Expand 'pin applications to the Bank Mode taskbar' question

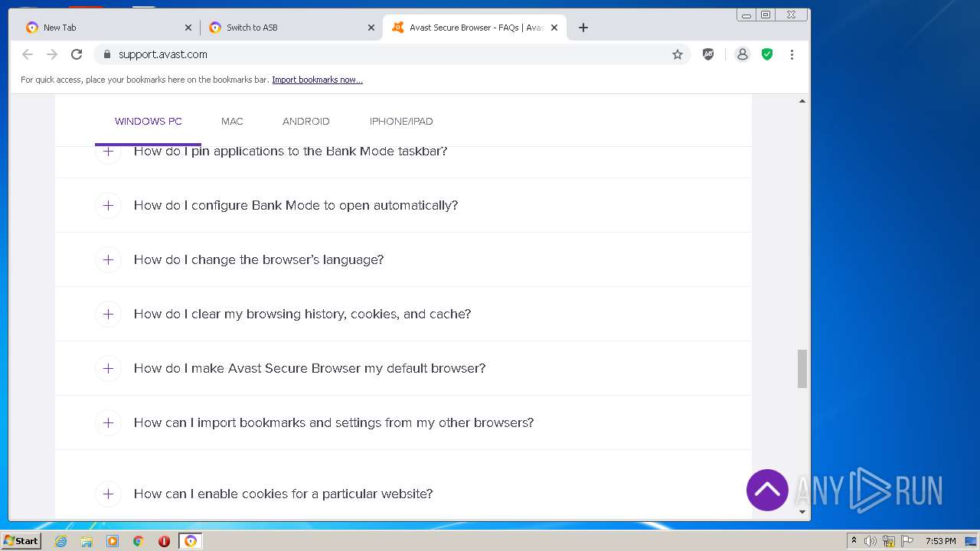108,152
